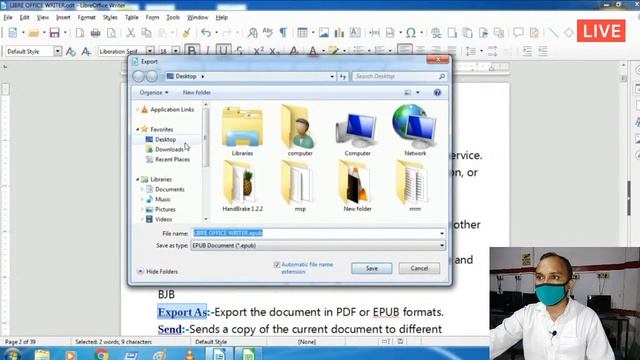Click the Insert Image icon

click(x=324, y=33)
